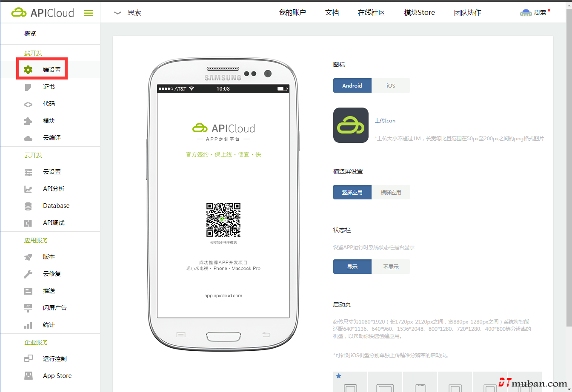Viewport: 572px width, 392px height.
Task: Select the starred first launch screen thumbnail
Action: click(x=350, y=383)
